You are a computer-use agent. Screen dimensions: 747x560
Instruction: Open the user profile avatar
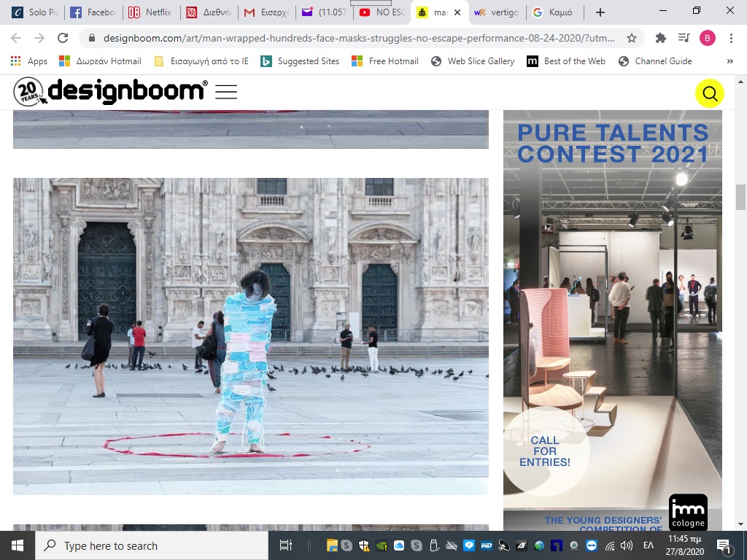pos(708,39)
